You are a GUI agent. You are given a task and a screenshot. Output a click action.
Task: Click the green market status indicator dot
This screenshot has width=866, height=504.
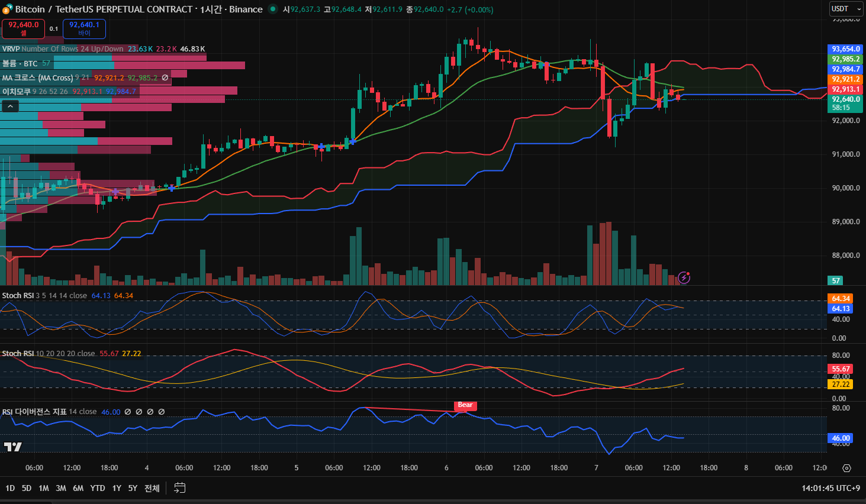[272, 9]
